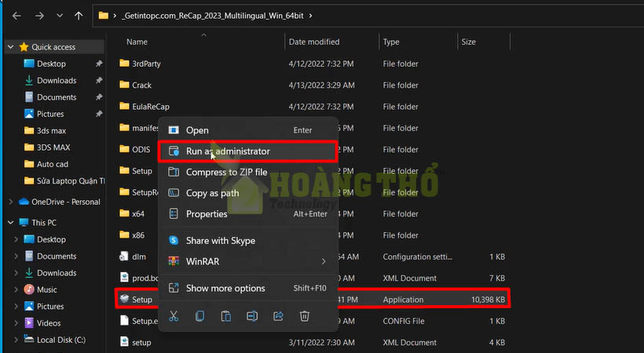
Task: Click the Copy icon in context menu
Action: click(x=199, y=316)
